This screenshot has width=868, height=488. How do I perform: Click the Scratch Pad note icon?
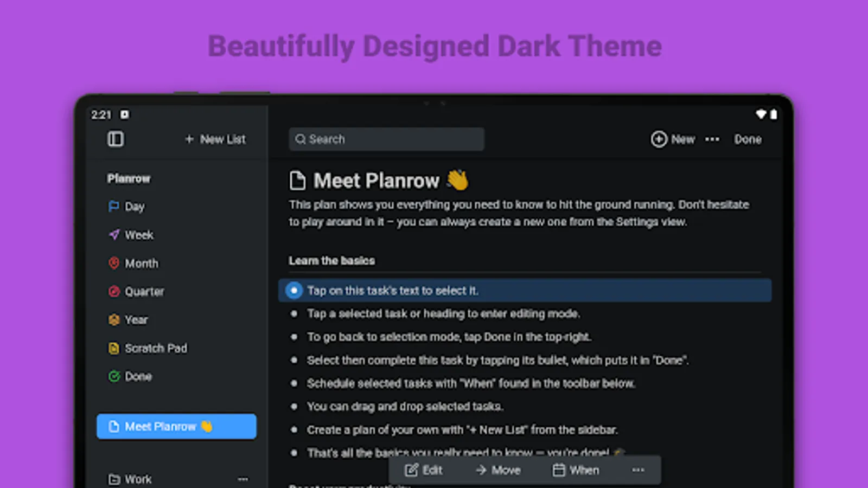pyautogui.click(x=114, y=348)
